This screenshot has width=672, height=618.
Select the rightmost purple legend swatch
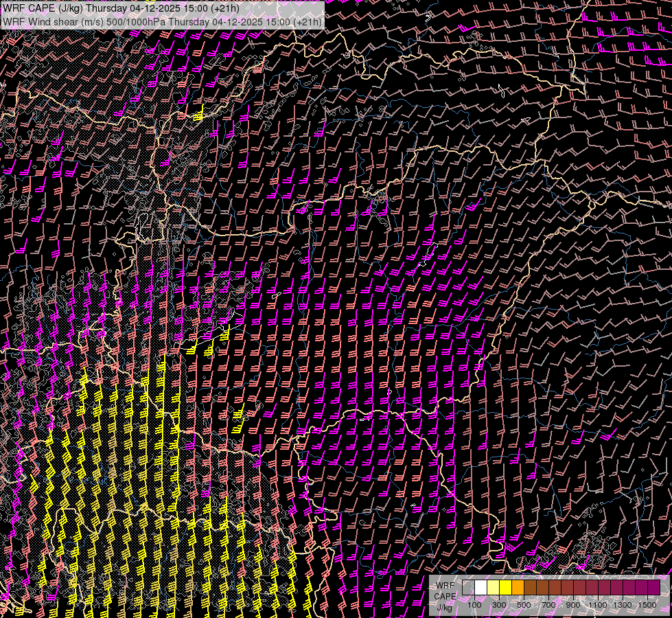point(653,588)
